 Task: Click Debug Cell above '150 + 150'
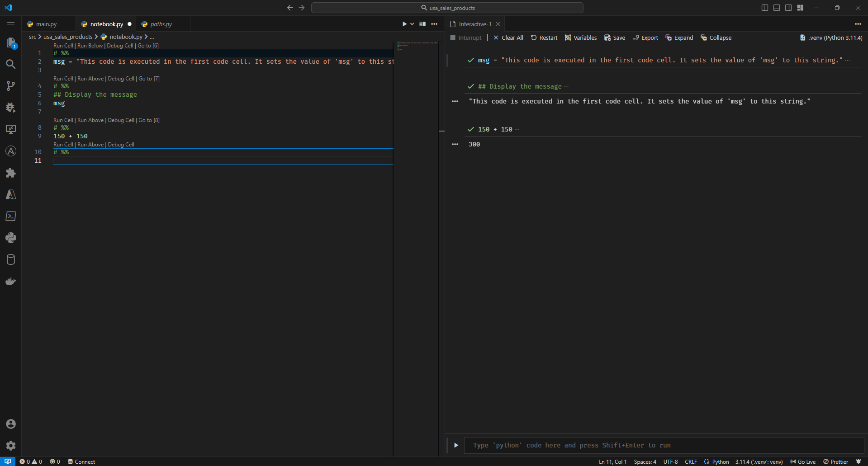121,120
